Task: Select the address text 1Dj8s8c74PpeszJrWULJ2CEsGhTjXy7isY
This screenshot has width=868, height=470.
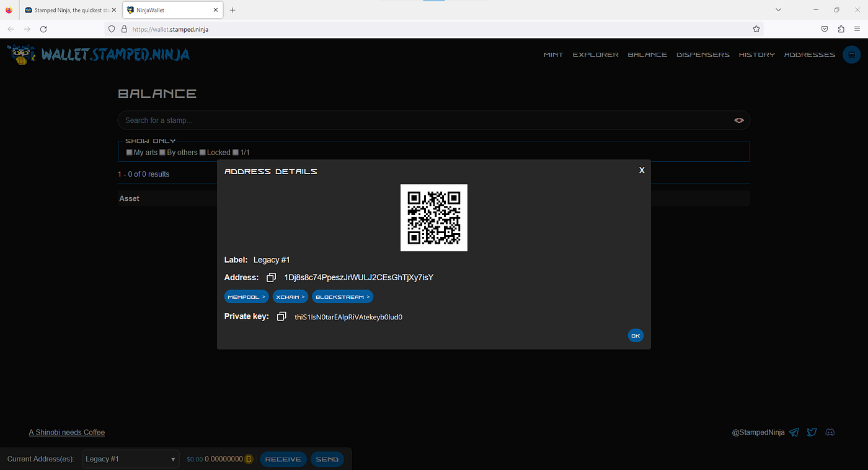Action: [358, 277]
